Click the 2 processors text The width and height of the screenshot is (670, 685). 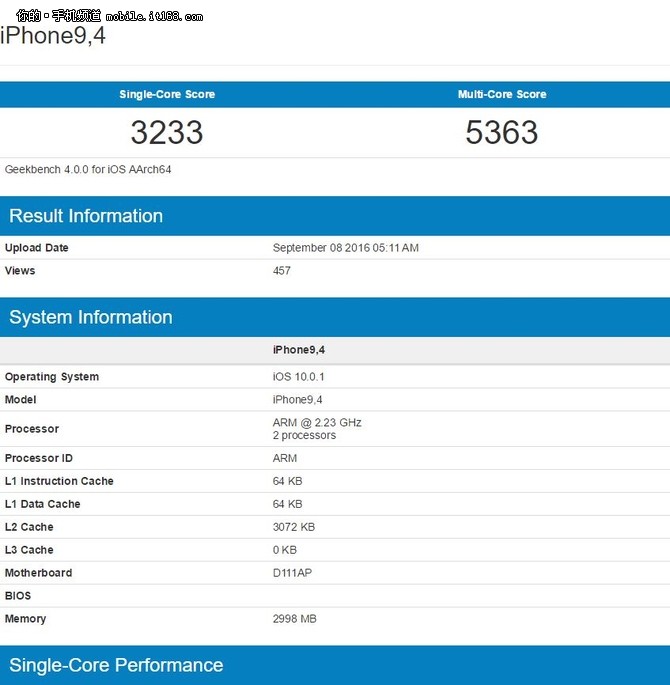point(304,436)
